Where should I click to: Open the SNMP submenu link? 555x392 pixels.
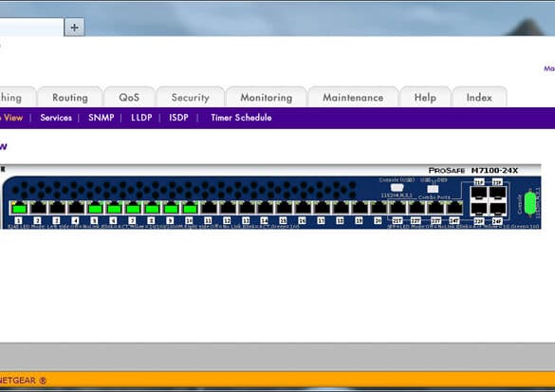pos(102,118)
